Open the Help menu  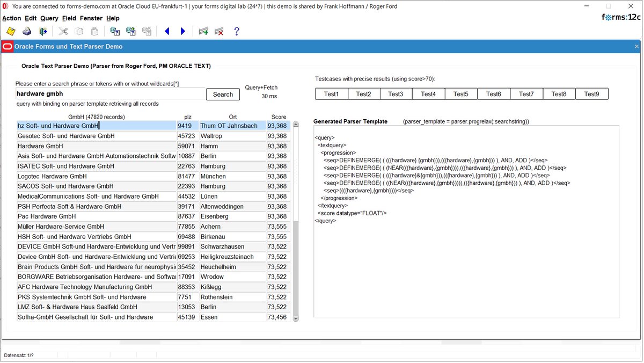coord(113,18)
